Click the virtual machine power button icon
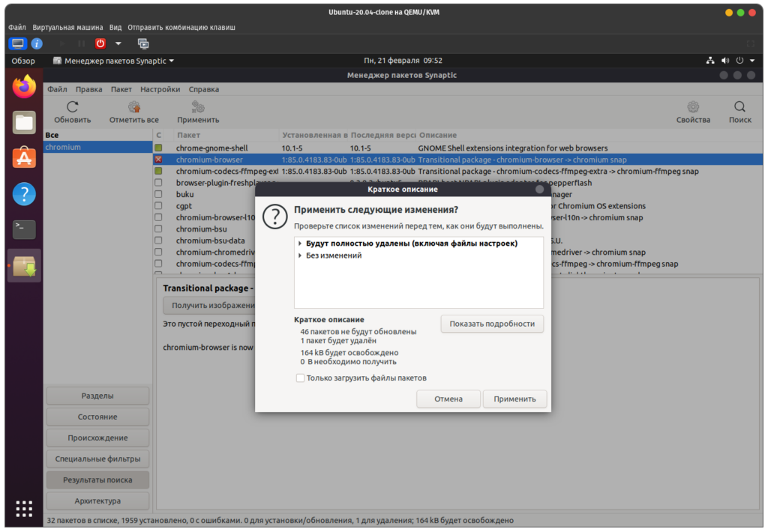 coord(100,43)
